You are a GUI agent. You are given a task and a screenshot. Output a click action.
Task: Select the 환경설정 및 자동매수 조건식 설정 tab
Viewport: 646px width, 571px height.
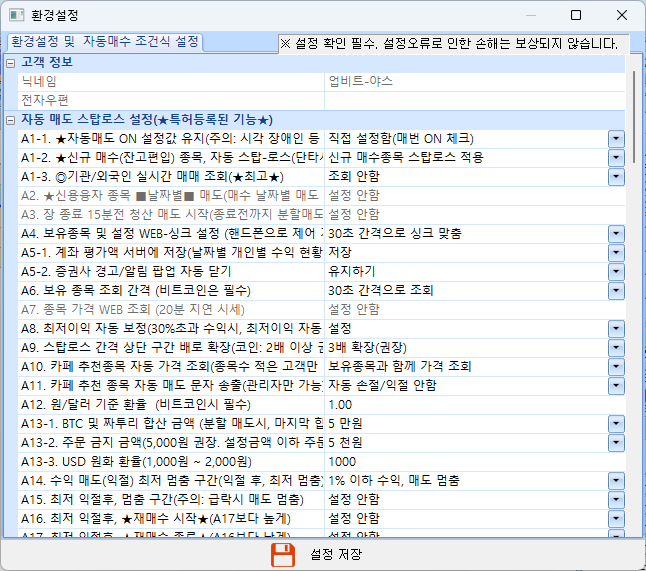pyautogui.click(x=104, y=42)
